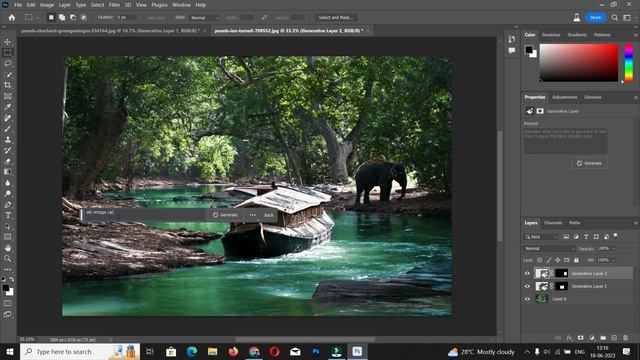Open the Kind filter dropdown
640x360 pixels.
tap(541, 237)
